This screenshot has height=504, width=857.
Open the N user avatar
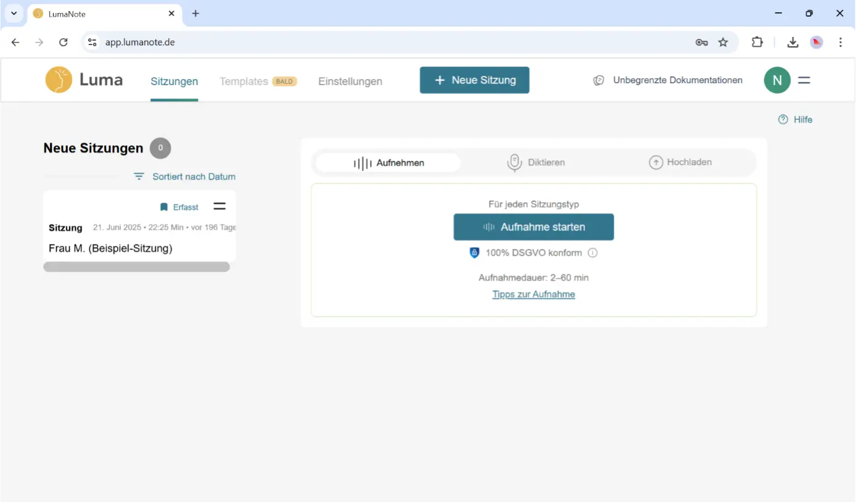coord(777,80)
